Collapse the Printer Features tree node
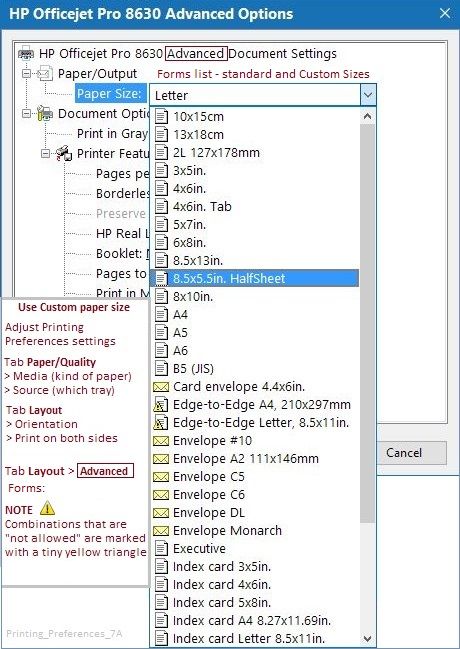The width and height of the screenshot is (460, 649). click(46, 154)
